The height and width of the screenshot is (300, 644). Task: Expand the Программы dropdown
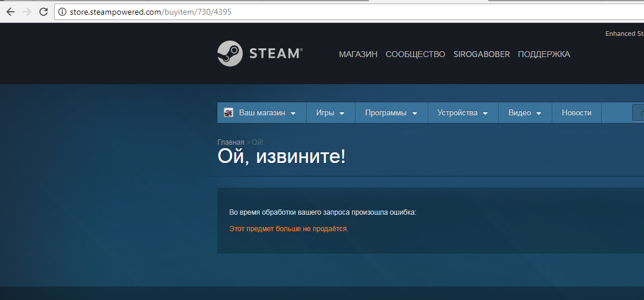tap(391, 112)
